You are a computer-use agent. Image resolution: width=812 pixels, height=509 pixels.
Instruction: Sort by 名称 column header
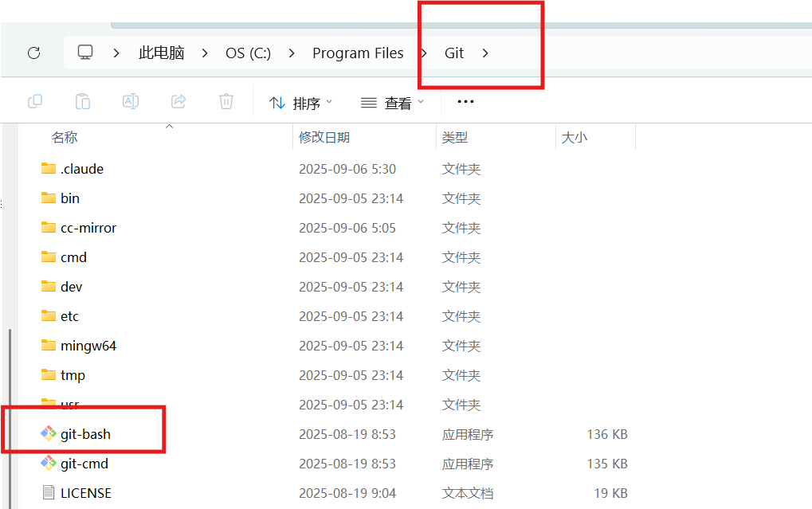click(65, 137)
